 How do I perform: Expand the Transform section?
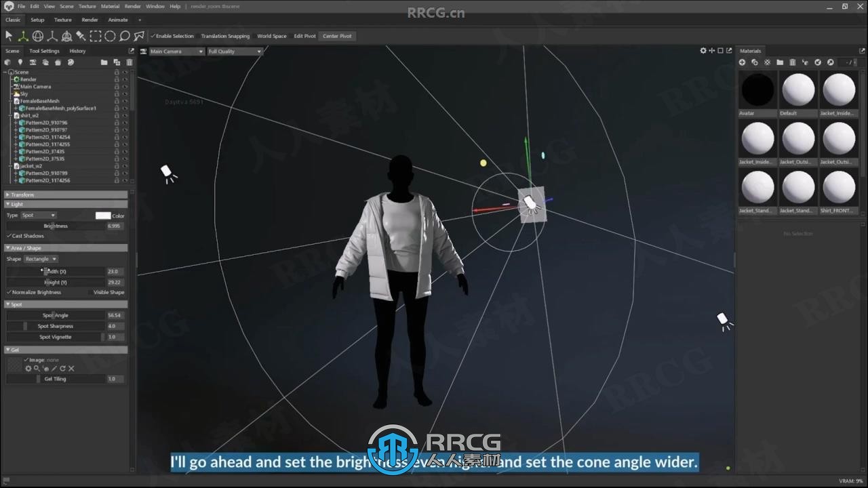click(66, 195)
